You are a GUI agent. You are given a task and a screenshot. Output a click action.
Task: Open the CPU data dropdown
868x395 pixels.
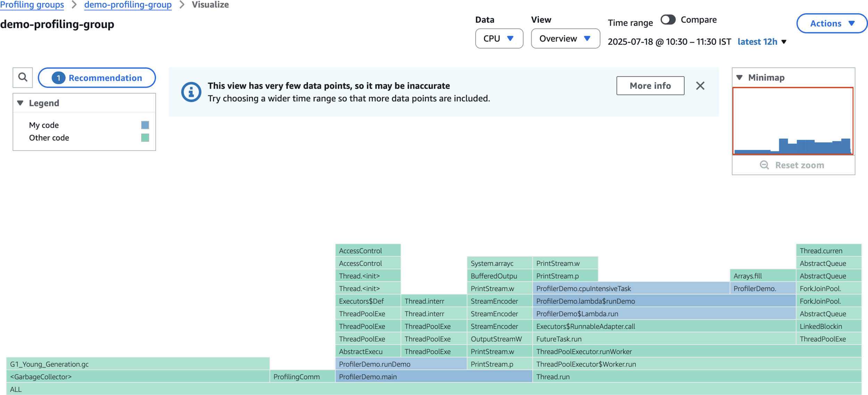pyautogui.click(x=499, y=39)
